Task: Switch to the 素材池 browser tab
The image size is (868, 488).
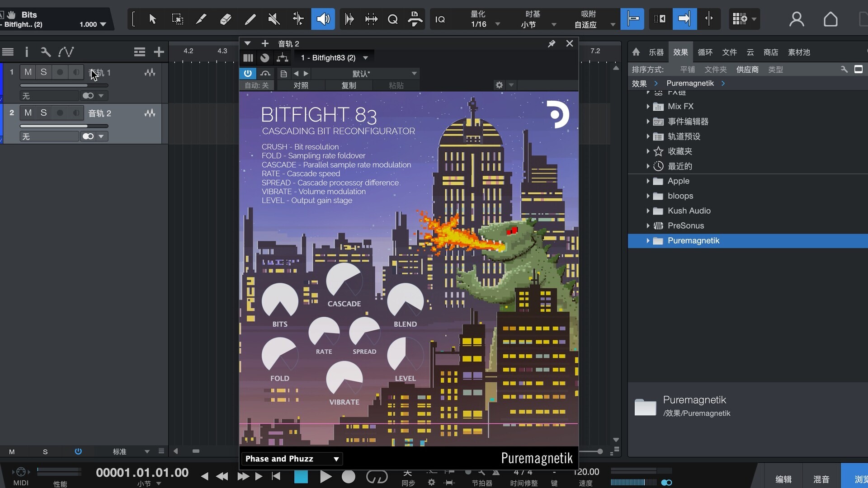Action: pos(799,52)
